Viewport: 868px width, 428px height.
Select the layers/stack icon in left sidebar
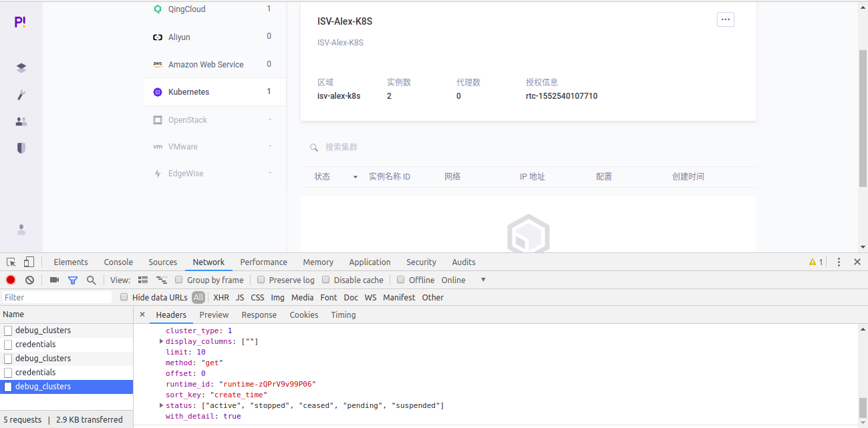click(21, 67)
